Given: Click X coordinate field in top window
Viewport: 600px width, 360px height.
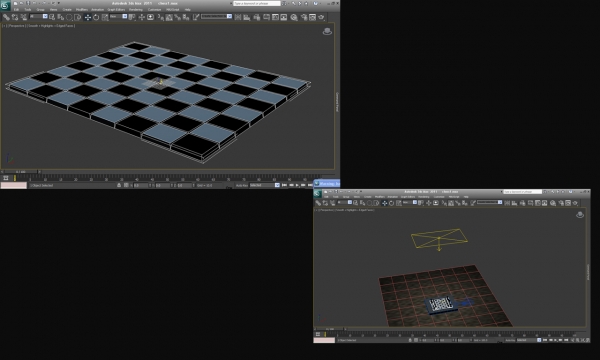Looking at the screenshot, I should coord(140,185).
